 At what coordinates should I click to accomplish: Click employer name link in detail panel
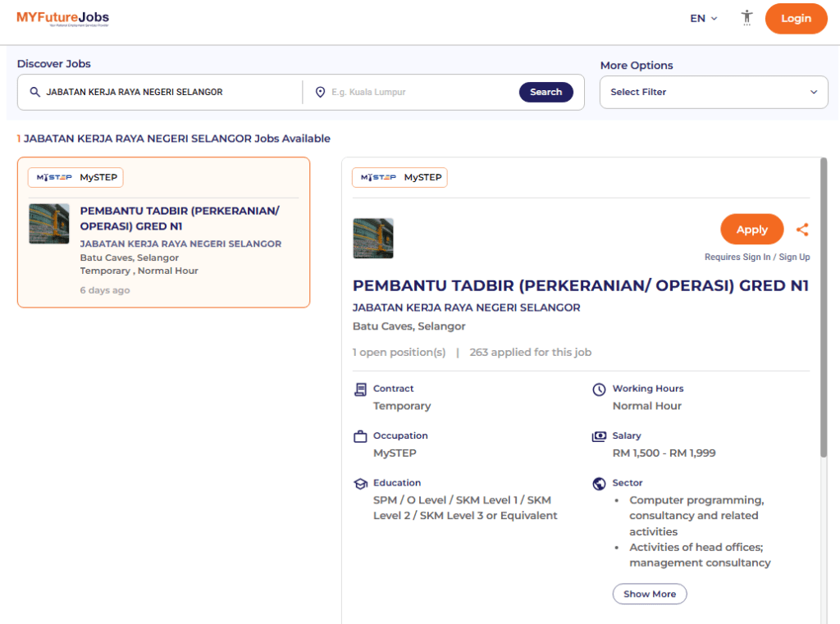click(x=466, y=307)
